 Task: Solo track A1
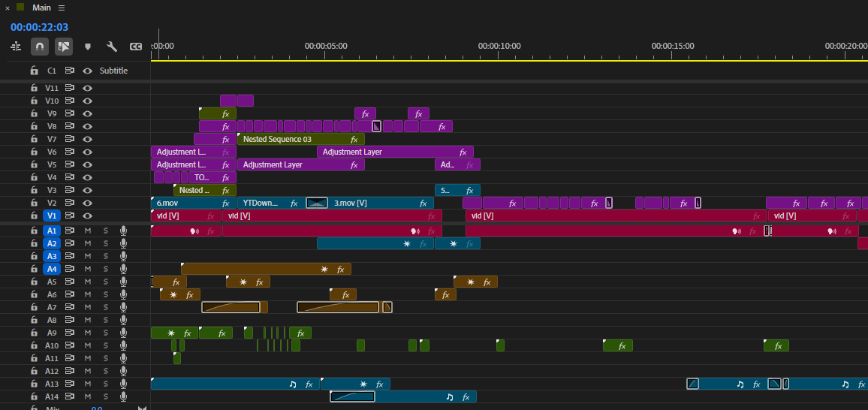(x=106, y=231)
